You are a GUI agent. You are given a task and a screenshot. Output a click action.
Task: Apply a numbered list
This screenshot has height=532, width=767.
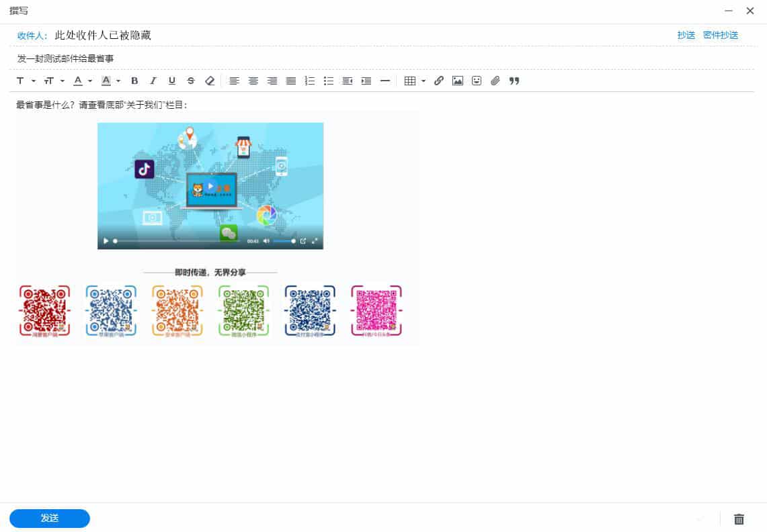click(310, 81)
